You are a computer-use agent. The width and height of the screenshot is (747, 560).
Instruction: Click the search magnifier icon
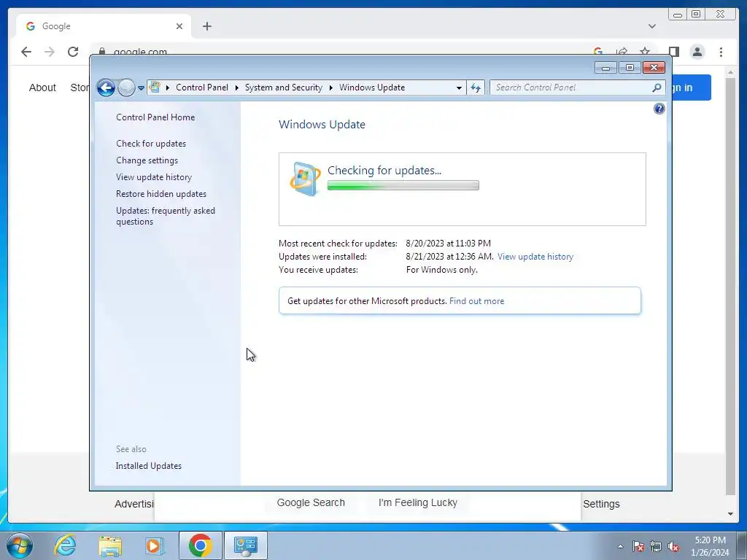(x=657, y=87)
